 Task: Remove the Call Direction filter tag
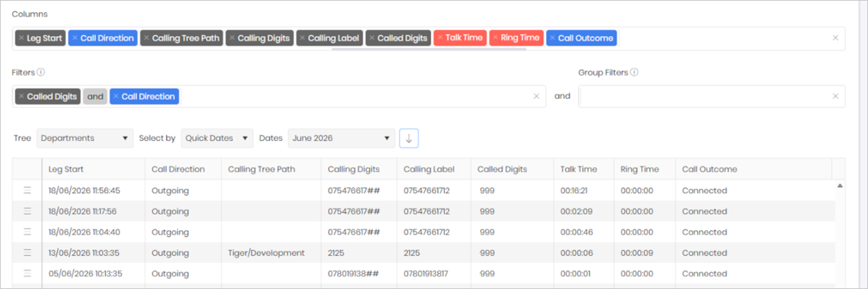pos(116,97)
